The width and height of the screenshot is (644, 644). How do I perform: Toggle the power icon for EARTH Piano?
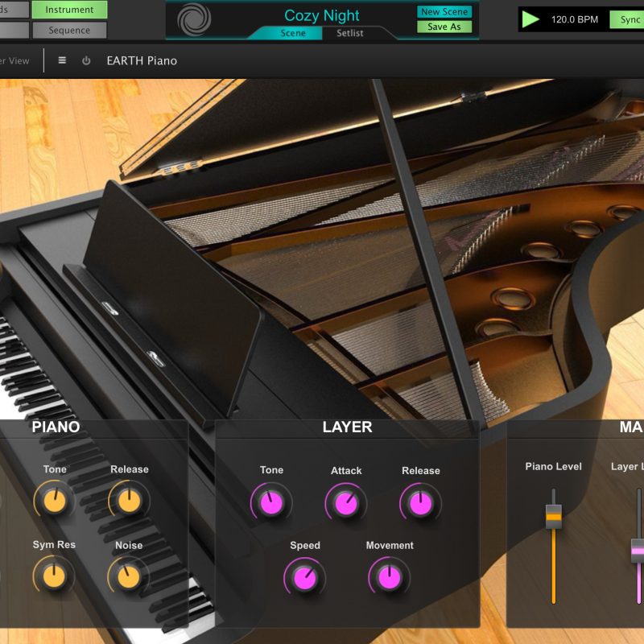tap(86, 60)
